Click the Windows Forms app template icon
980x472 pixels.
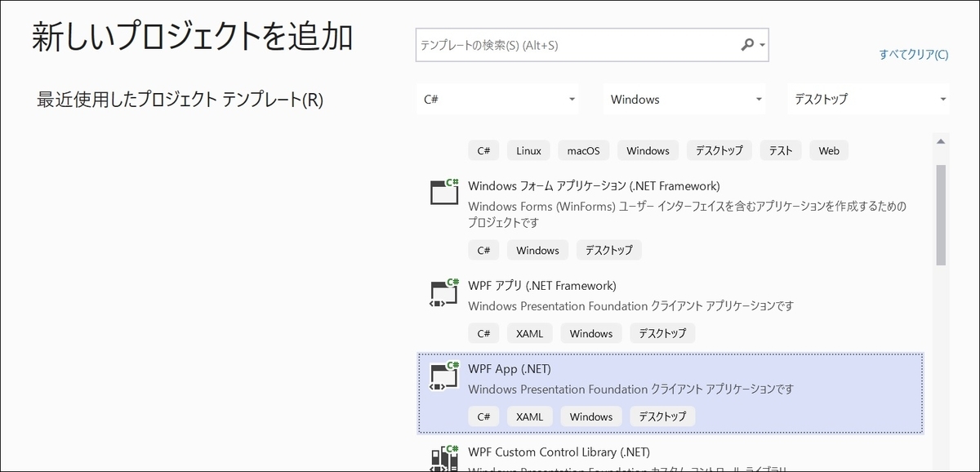pos(445,193)
